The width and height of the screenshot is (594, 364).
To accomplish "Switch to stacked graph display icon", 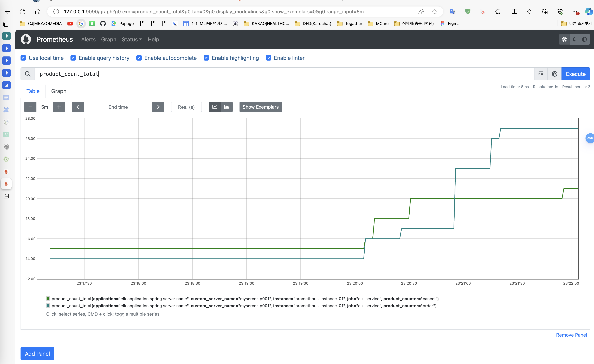I will (x=226, y=107).
